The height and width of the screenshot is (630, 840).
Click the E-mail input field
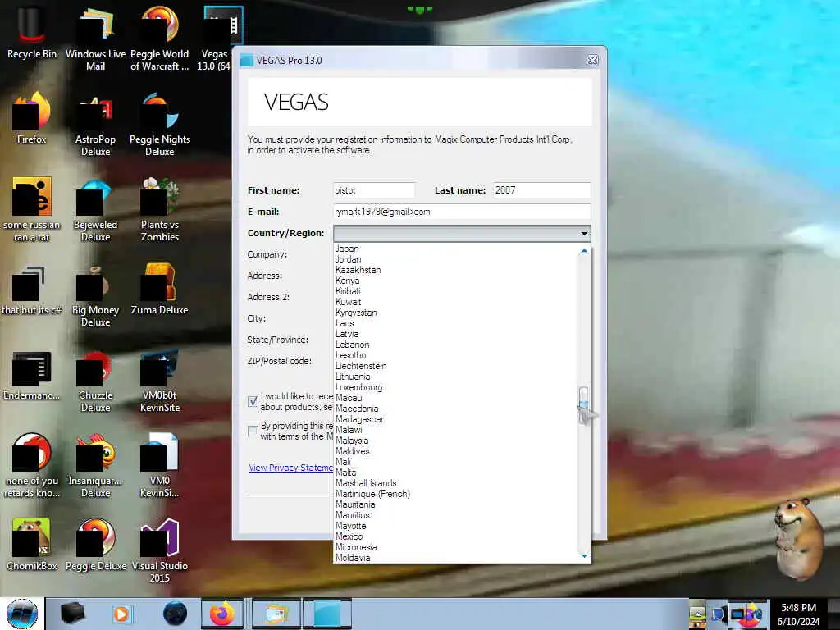coord(462,212)
